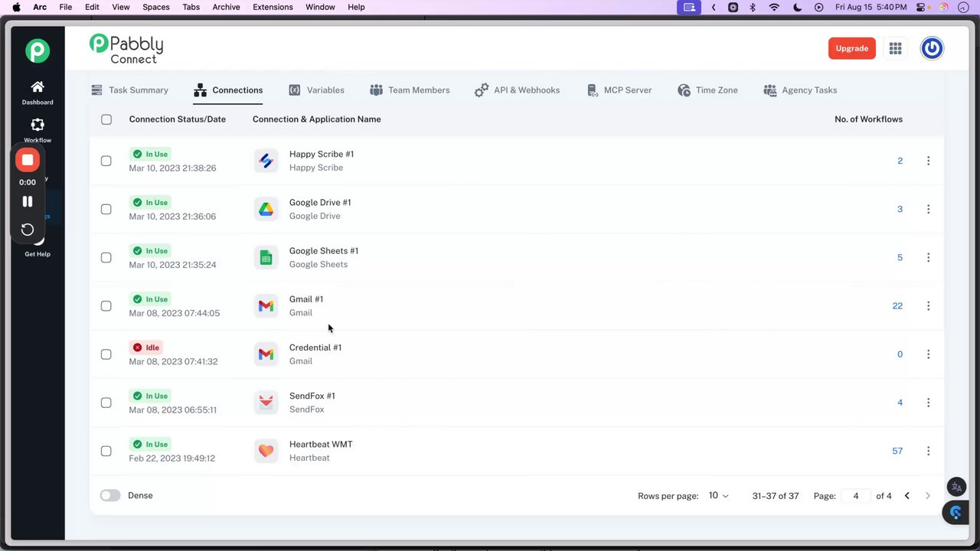Screen dimensions: 980x551
Task: Click the screen mirroring menu bar icon
Action: 689,7
